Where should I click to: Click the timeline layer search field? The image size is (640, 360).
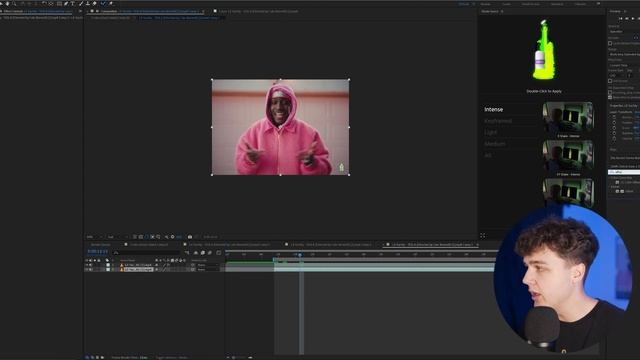147,253
